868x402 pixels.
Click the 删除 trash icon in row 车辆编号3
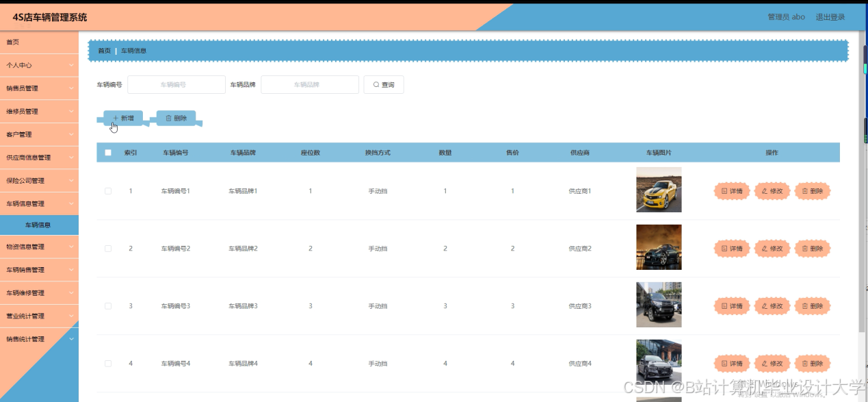tap(805, 306)
